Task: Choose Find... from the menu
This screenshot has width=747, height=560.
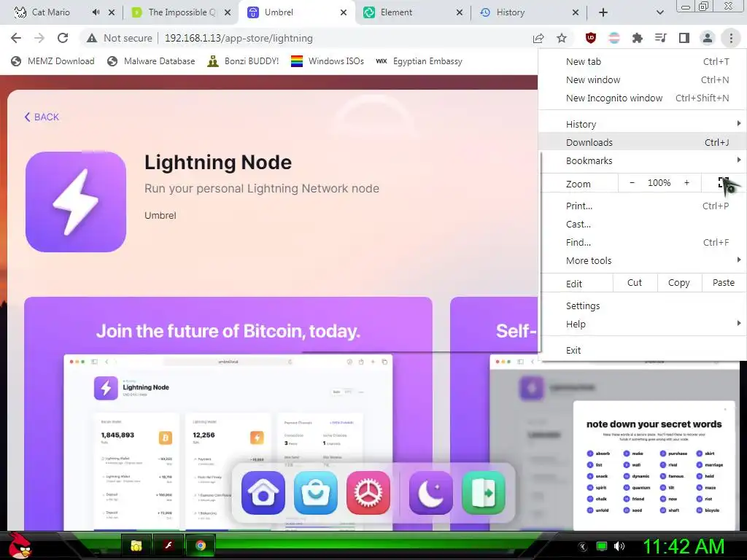Action: pyautogui.click(x=642, y=242)
